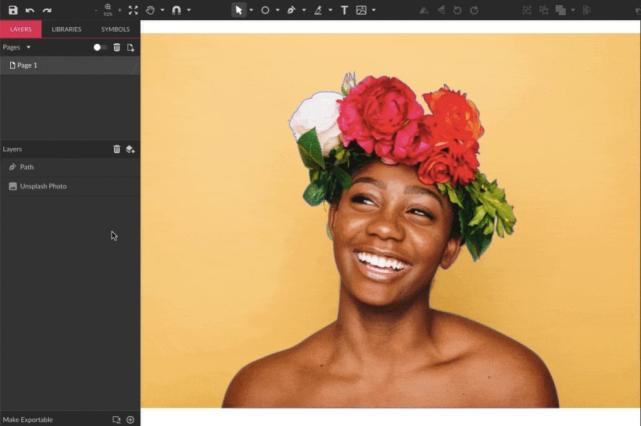This screenshot has width=641, height=426.
Task: Select the Pen tool
Action: coord(291,10)
